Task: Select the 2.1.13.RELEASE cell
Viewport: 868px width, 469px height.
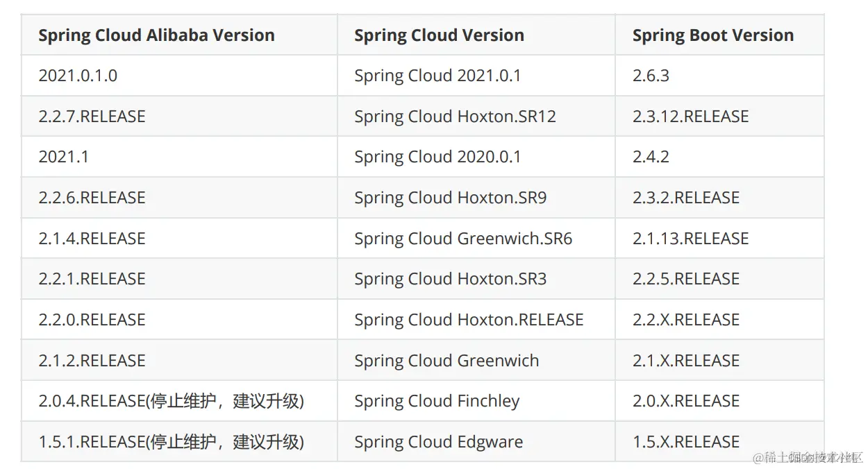Action: pyautogui.click(x=719, y=238)
